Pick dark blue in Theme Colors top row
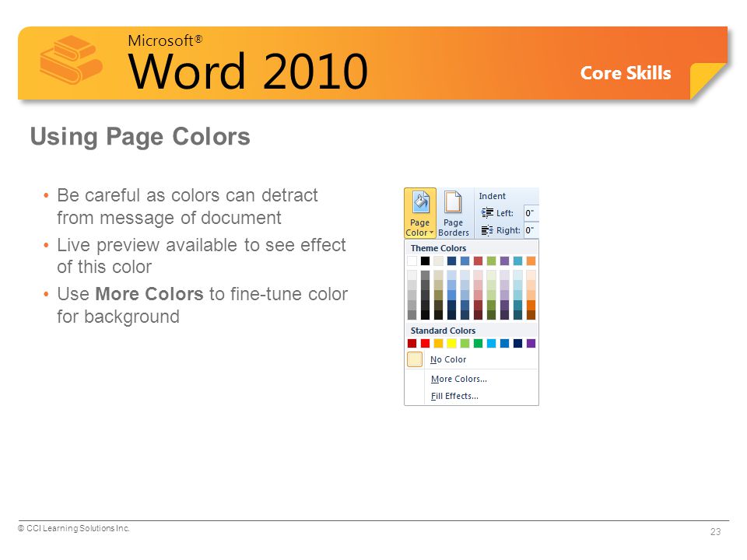Screen dimensions: 747x560 tap(451, 261)
